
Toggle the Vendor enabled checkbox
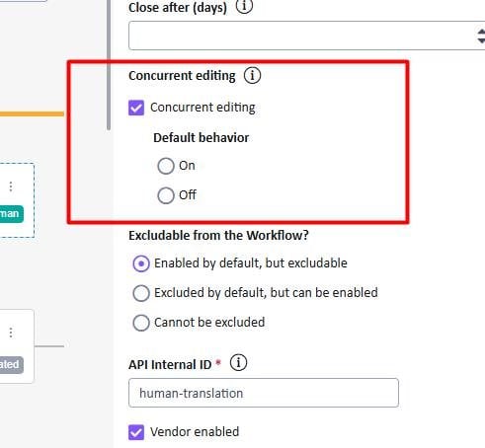pos(136,432)
